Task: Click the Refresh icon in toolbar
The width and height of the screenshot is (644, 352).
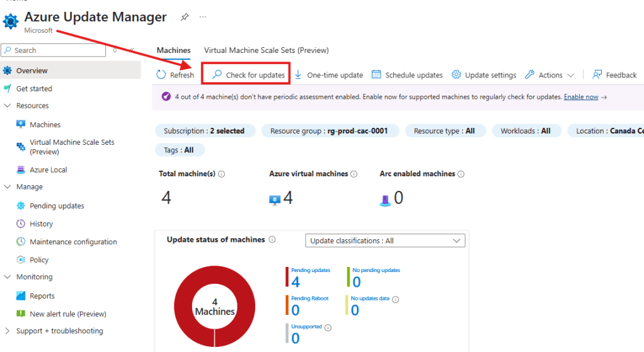Action: 161,75
